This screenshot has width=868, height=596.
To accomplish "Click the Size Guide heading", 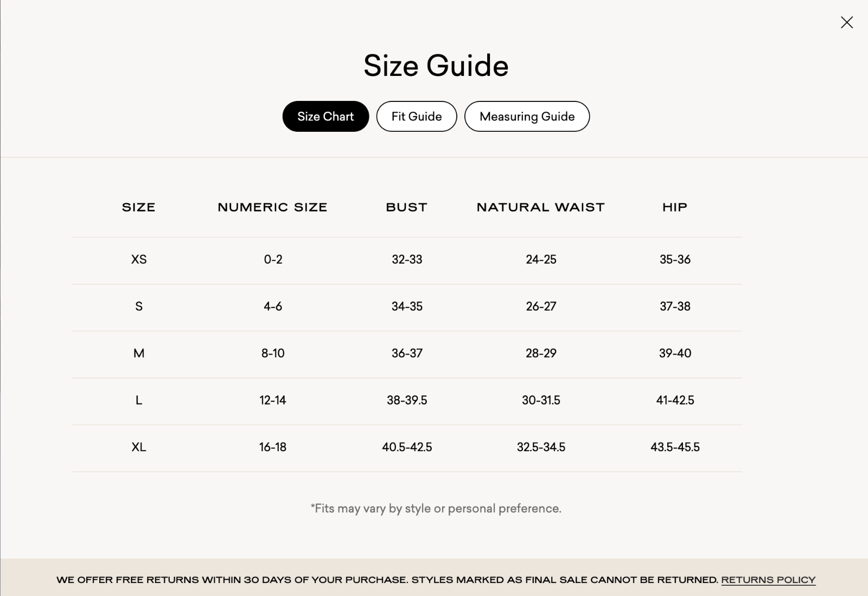I will pos(436,66).
